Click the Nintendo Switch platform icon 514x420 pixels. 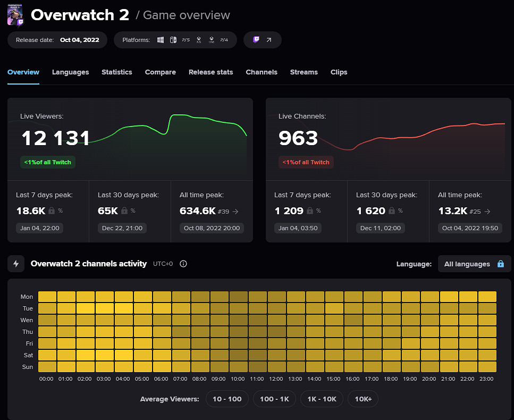173,40
